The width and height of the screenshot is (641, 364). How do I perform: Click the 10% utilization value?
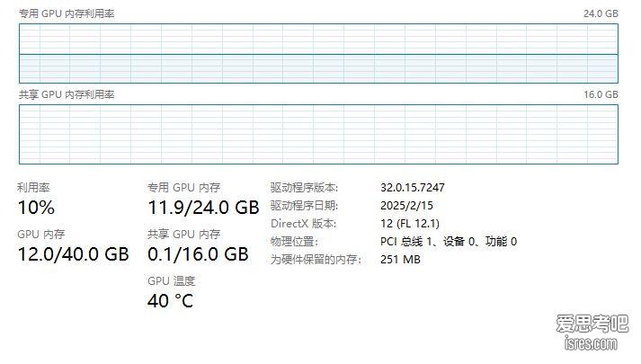point(36,208)
